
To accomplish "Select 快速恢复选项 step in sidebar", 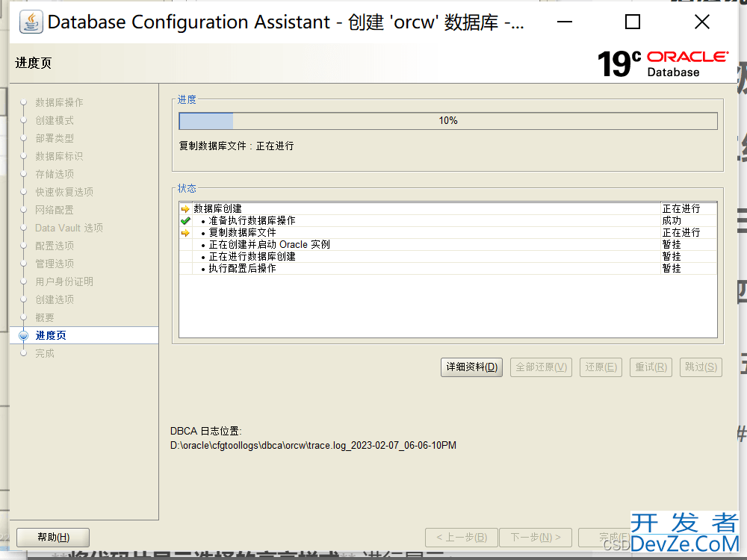I will tap(64, 193).
